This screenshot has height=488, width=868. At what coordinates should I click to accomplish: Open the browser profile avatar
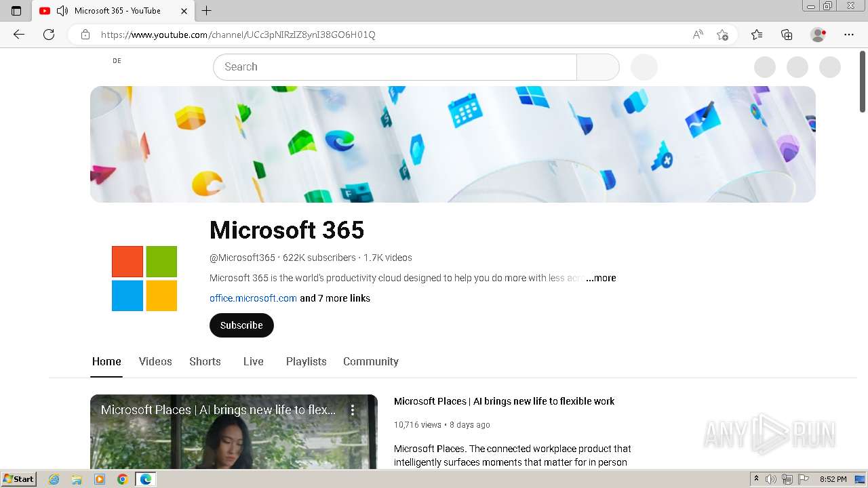tap(818, 35)
